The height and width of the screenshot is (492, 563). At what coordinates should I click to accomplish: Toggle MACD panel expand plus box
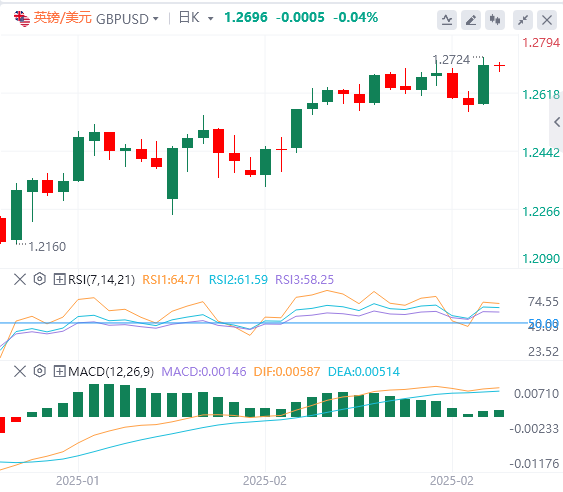pyautogui.click(x=59, y=371)
